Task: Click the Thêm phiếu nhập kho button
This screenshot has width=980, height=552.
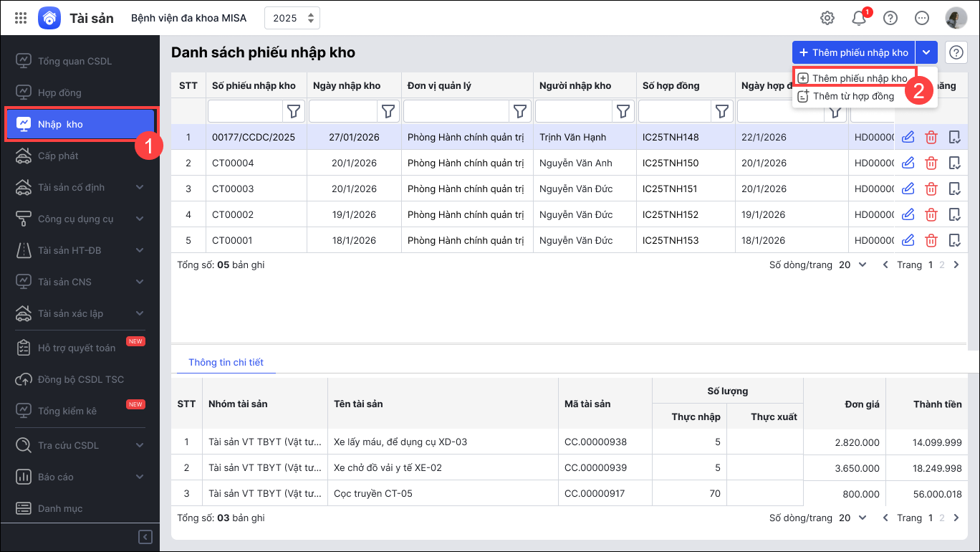Action: [x=853, y=52]
